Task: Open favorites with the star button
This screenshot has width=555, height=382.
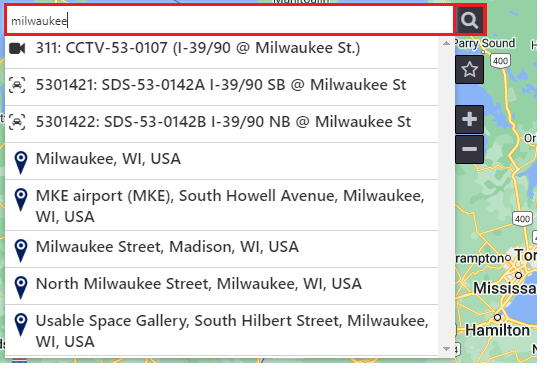Action: tap(469, 69)
